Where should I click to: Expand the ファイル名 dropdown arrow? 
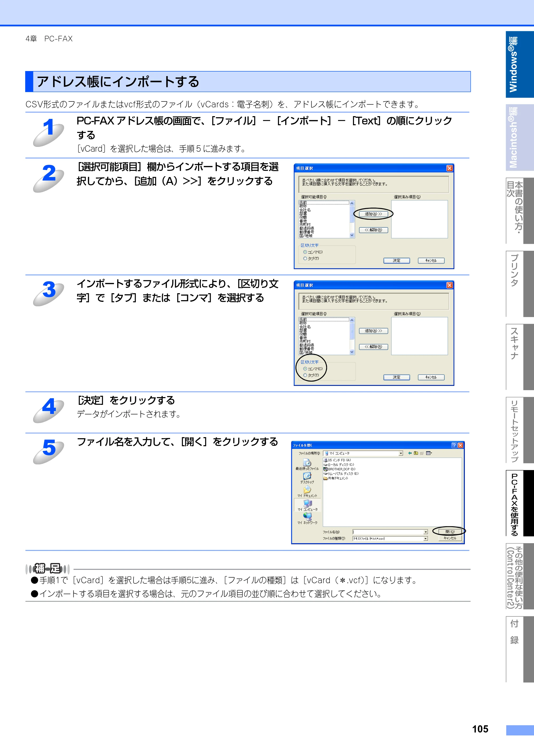(x=425, y=532)
